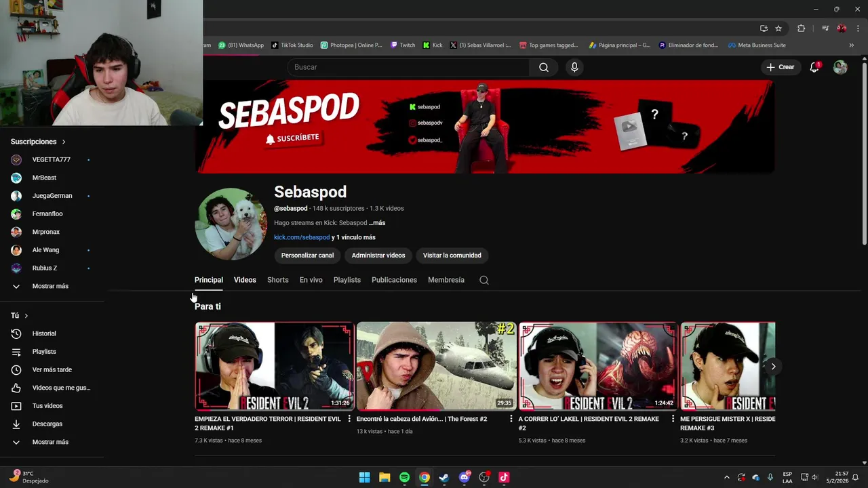Open the TikTok Studio bookmark

click(x=292, y=45)
